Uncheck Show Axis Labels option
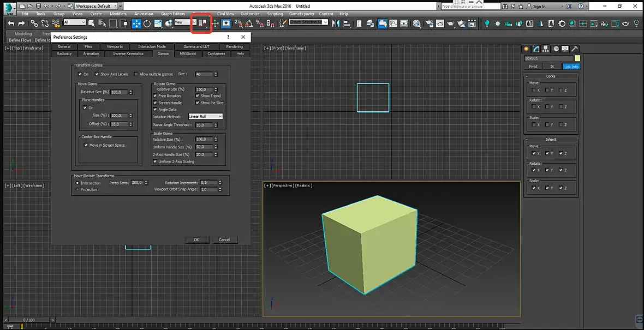 tap(97, 74)
